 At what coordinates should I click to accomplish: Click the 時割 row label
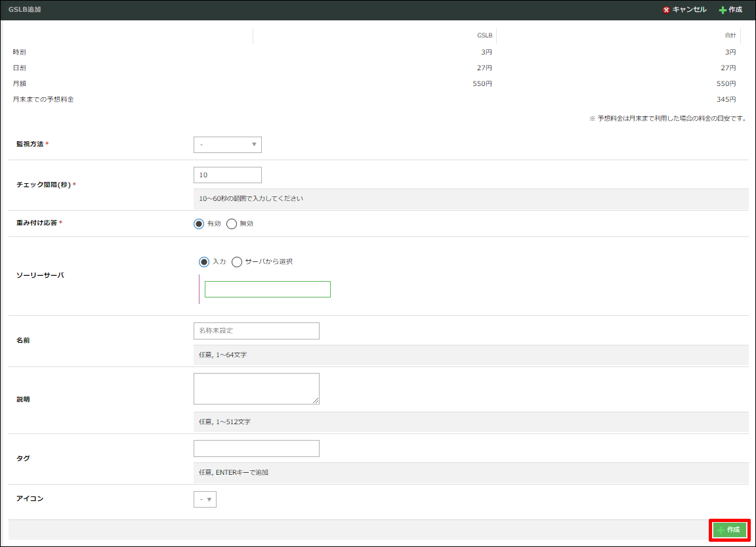tap(19, 52)
